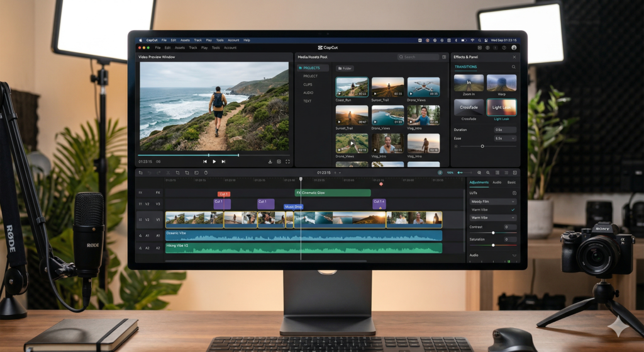Select the Crossfade transition

(469, 107)
